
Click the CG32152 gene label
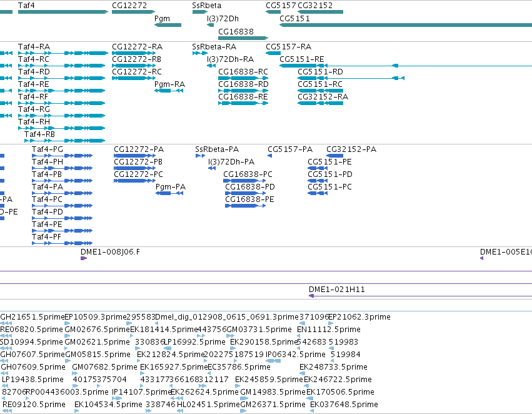coord(315,6)
